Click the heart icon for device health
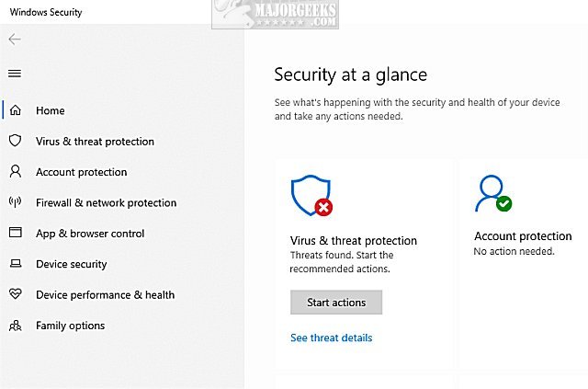 click(x=16, y=294)
